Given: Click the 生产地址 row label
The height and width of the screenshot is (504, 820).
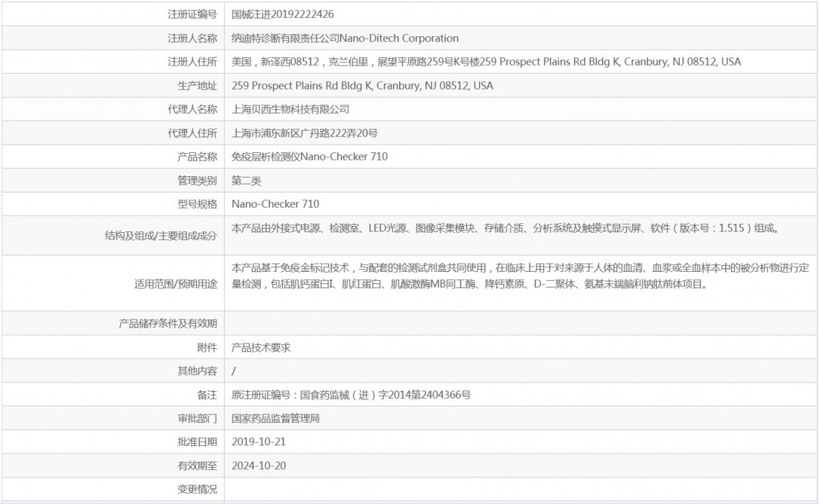Looking at the screenshot, I should (x=197, y=85).
